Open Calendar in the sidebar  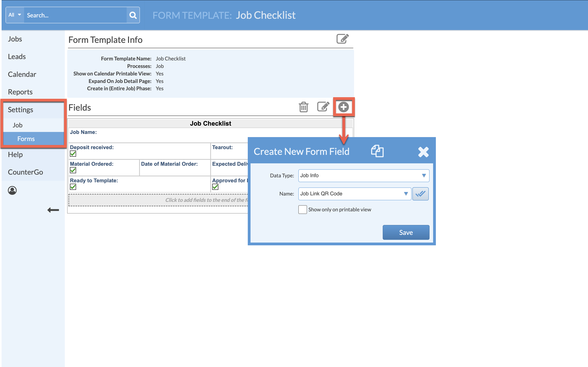[22, 74]
